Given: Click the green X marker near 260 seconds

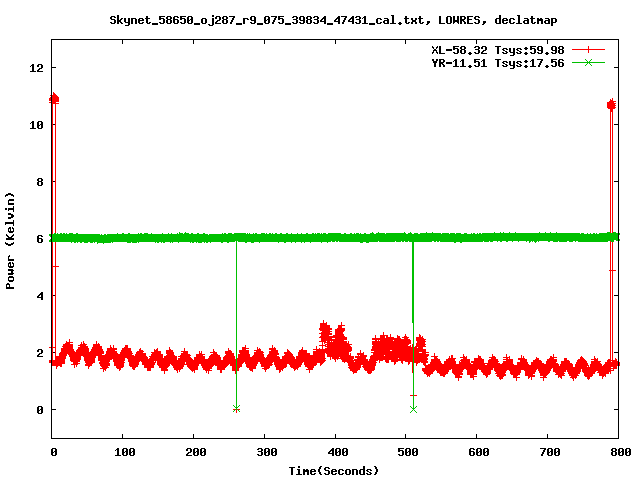Looking at the screenshot, I should pos(236,409).
